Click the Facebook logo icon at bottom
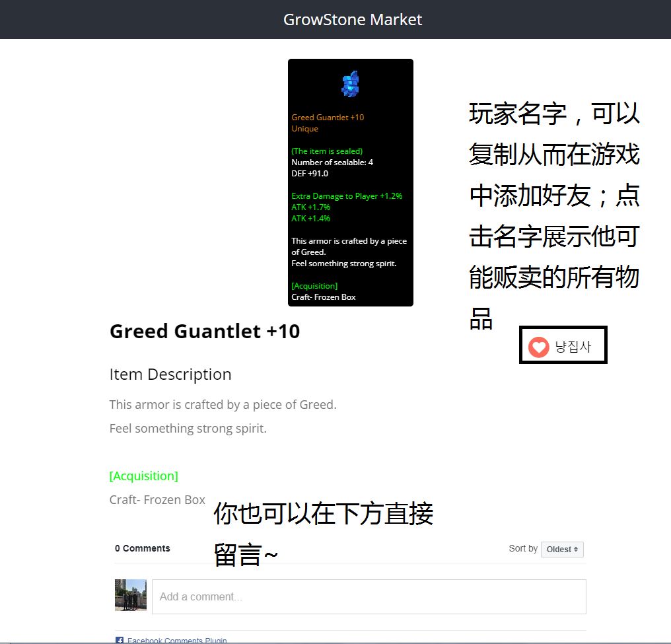Viewport: 671px width, 644px height. (x=120, y=641)
